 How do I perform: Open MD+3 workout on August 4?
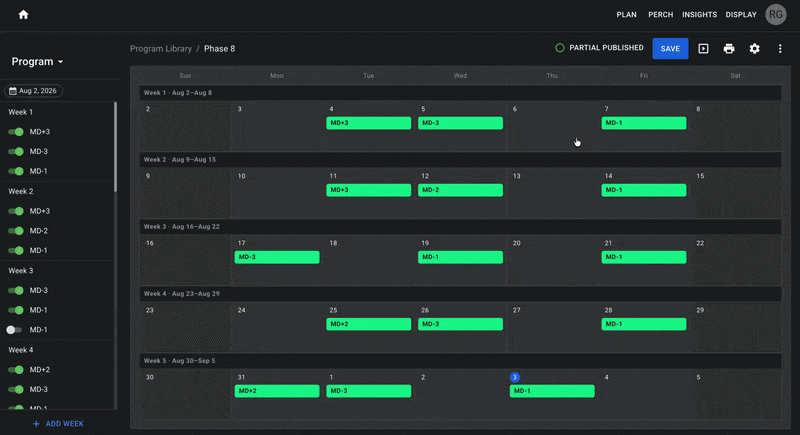tap(368, 123)
